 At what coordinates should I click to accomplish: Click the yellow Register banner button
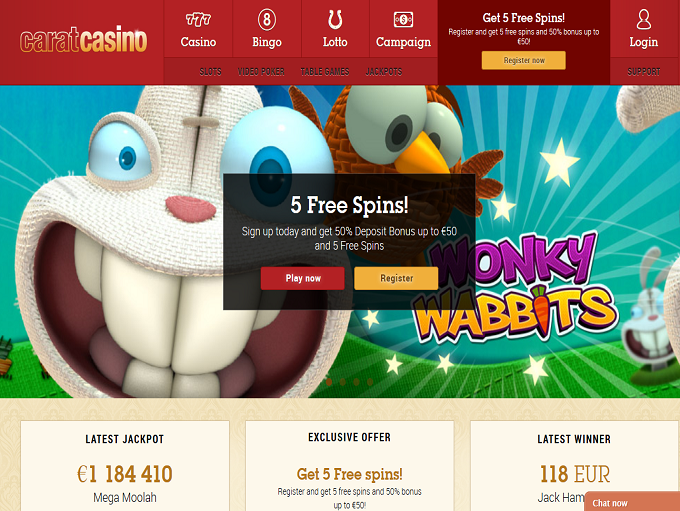tap(396, 278)
